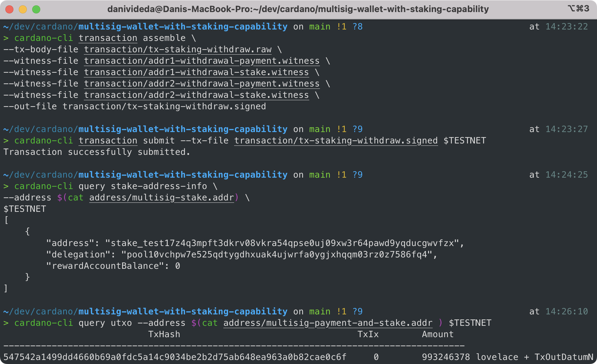Click the yellow minimize window button
597x364 pixels.
23,9
